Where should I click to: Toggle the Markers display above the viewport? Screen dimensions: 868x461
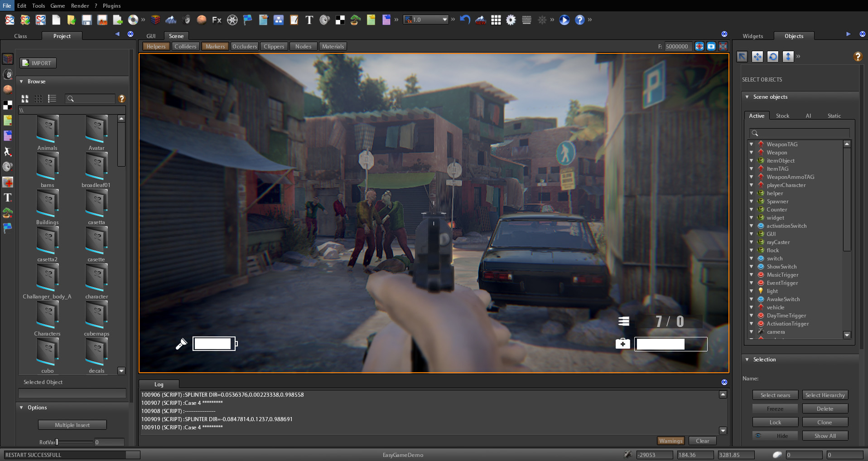(215, 46)
